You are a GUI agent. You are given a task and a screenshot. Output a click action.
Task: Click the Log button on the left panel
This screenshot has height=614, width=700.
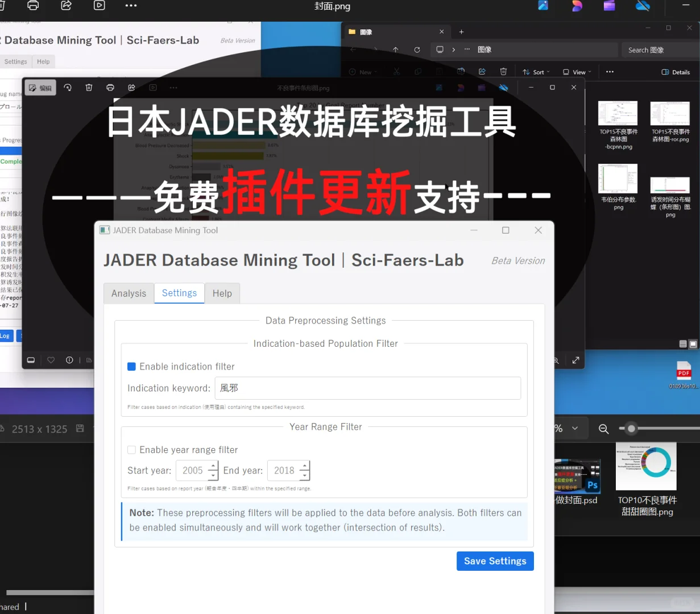(6, 335)
